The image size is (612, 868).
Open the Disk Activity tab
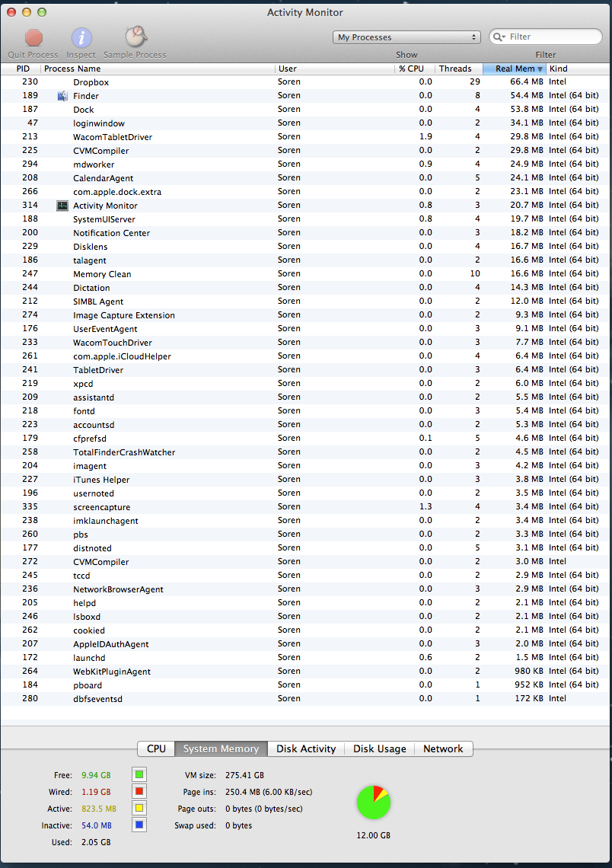tap(306, 748)
